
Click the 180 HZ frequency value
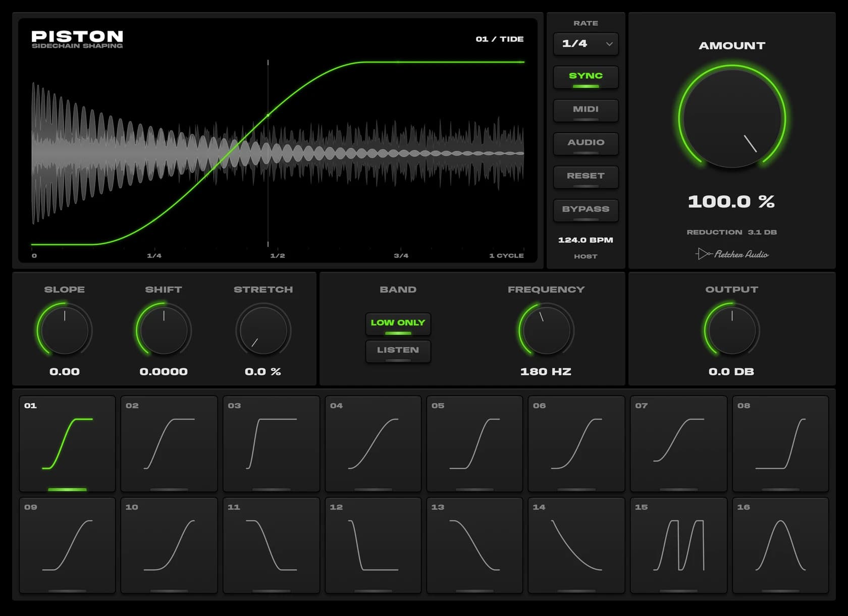coord(546,372)
